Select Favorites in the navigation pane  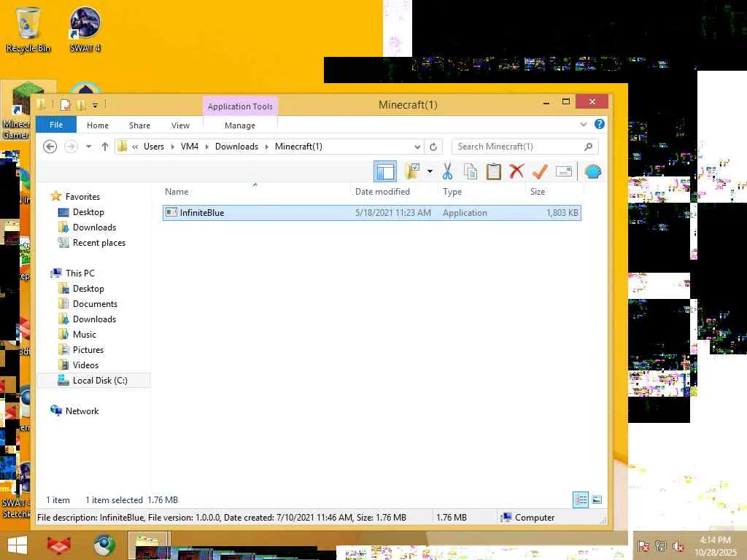pos(82,197)
